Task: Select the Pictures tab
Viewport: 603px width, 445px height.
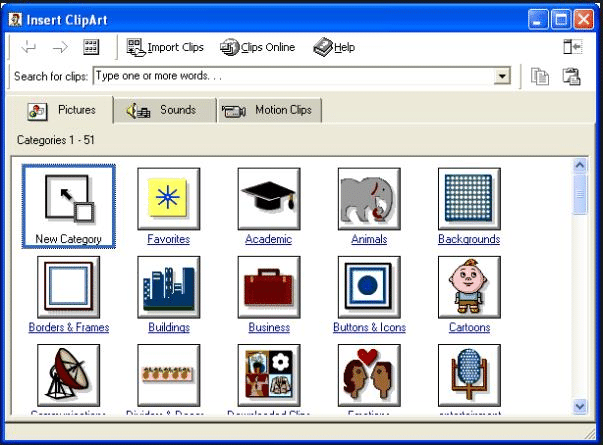Action: [x=60, y=110]
